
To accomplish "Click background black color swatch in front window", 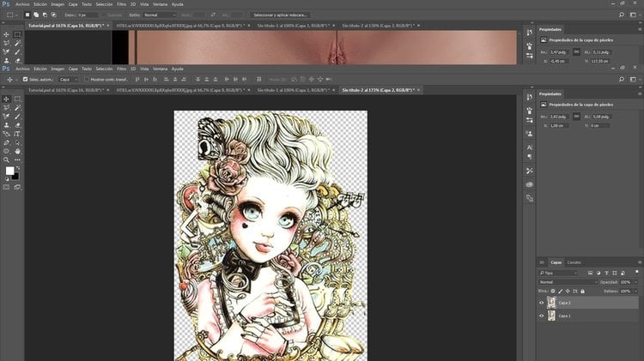I will (16, 177).
